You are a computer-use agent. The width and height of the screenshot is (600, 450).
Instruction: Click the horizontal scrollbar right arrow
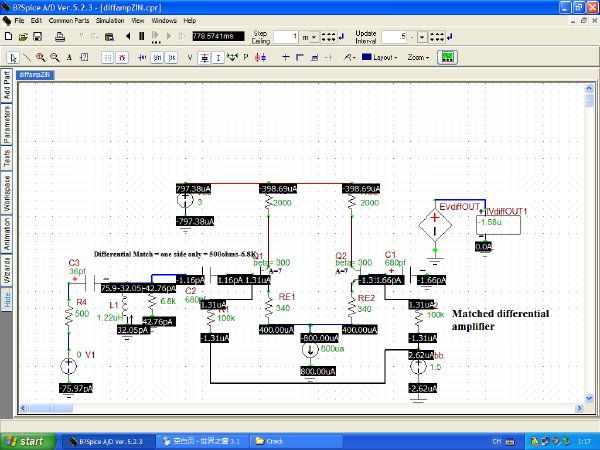pyautogui.click(x=579, y=408)
